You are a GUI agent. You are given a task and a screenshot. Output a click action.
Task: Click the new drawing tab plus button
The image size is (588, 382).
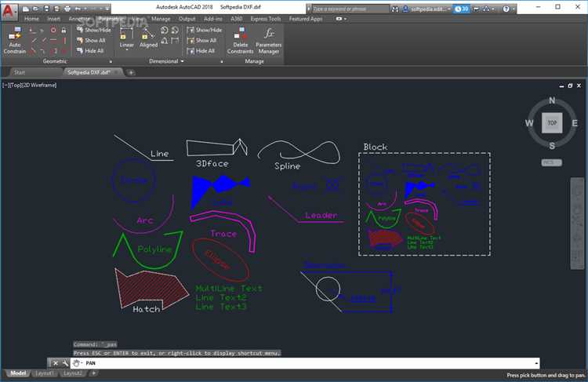click(x=131, y=72)
